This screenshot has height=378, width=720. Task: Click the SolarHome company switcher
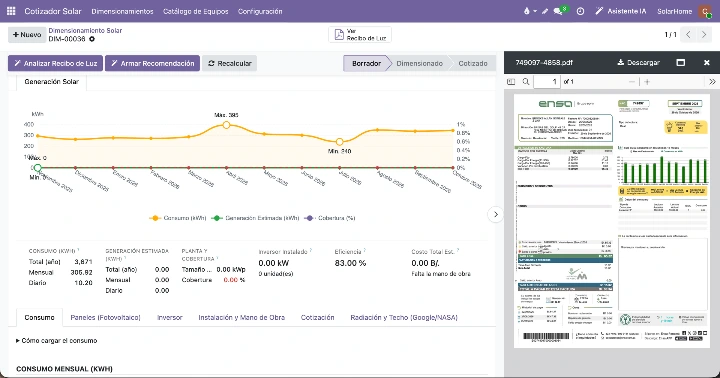(x=674, y=11)
